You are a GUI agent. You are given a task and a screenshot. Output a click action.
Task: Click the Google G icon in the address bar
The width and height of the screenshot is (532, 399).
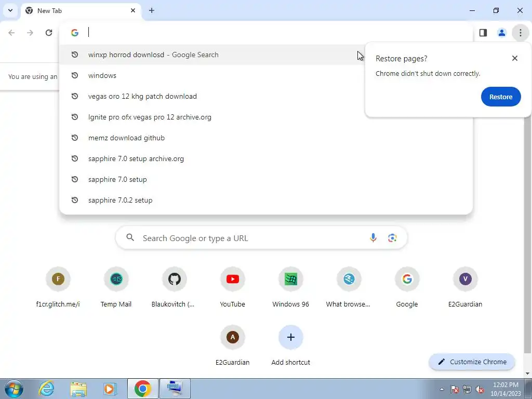tap(75, 33)
